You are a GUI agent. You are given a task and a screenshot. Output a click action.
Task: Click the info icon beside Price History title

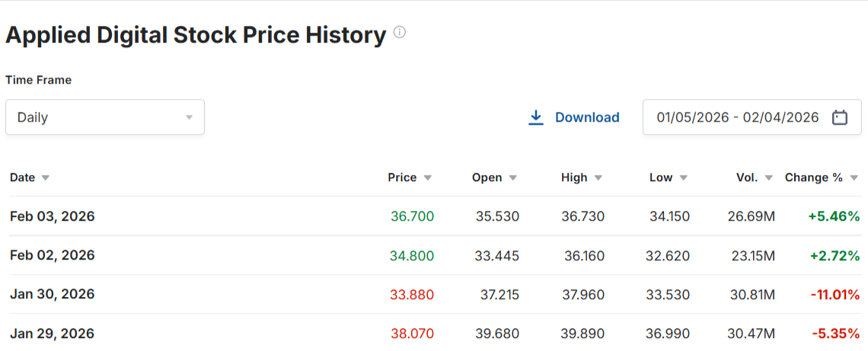coord(399,33)
